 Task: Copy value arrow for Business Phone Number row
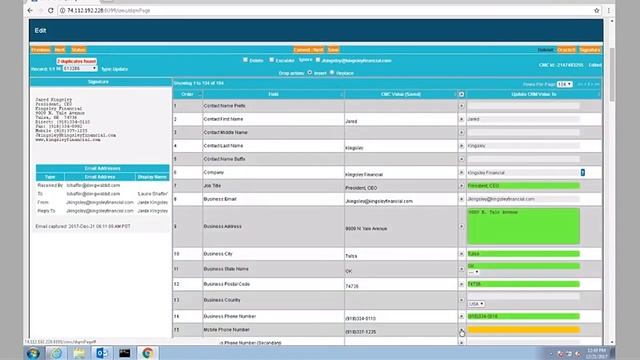pyautogui.click(x=461, y=316)
